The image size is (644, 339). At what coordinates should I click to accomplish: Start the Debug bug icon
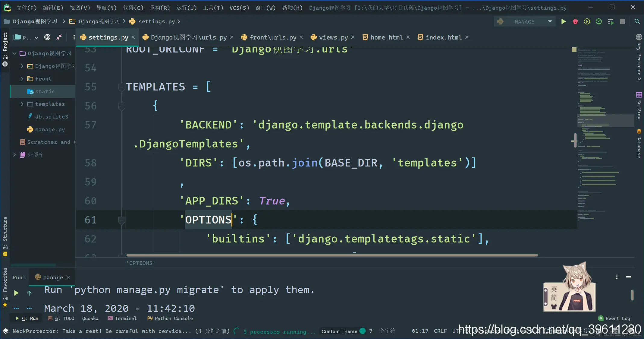tap(575, 22)
